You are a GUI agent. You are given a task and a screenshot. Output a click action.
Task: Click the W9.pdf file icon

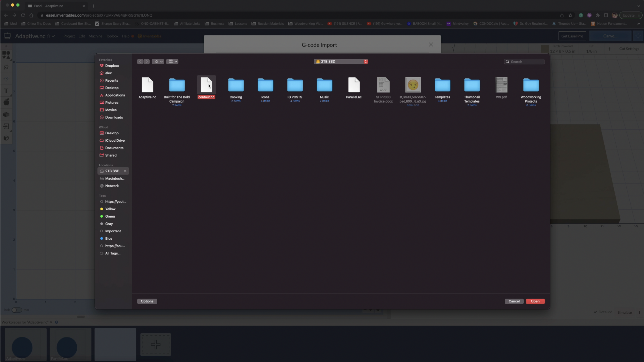pyautogui.click(x=501, y=85)
